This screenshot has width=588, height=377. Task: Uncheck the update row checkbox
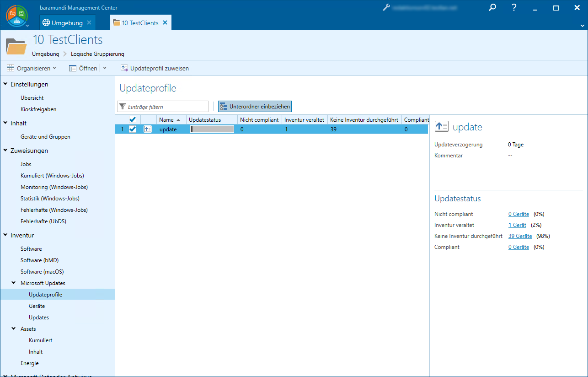tap(133, 129)
